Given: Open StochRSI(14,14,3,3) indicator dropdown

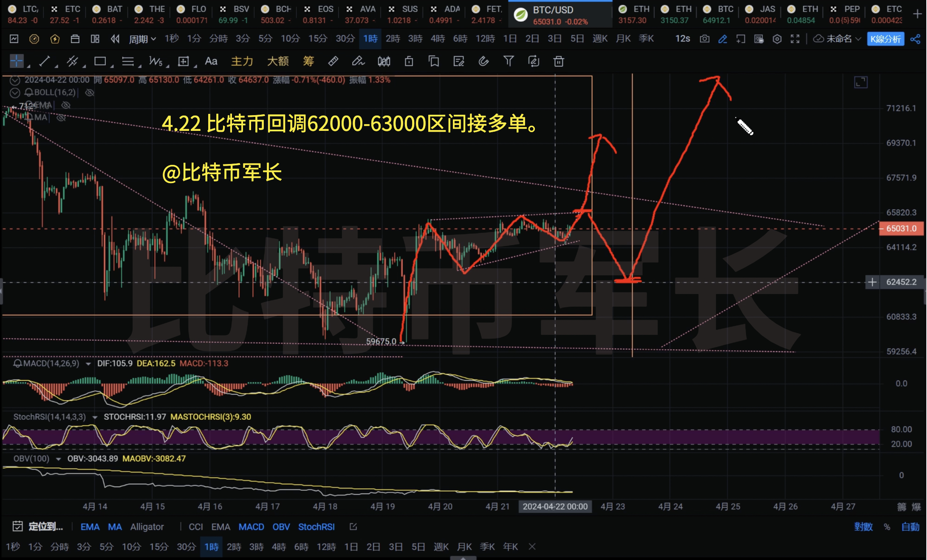Looking at the screenshot, I should (95, 417).
